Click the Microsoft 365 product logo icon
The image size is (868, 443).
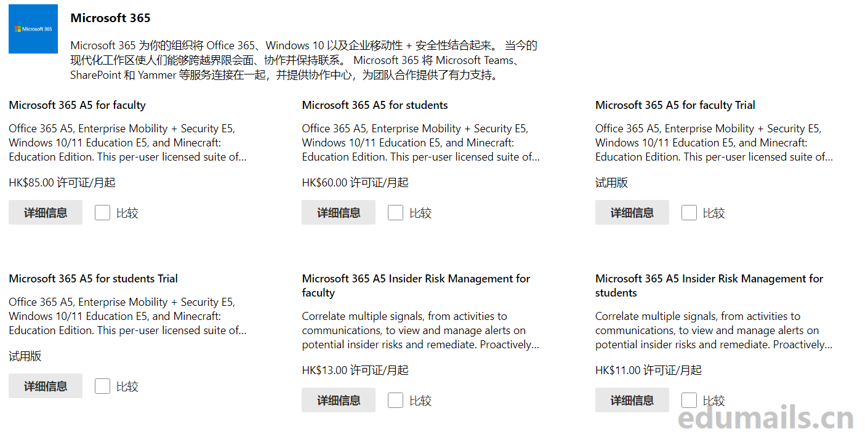click(x=33, y=28)
